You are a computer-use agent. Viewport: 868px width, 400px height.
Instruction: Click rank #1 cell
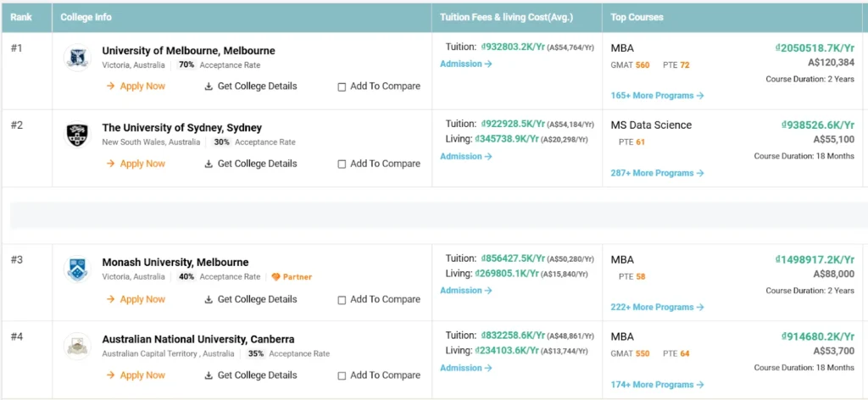pos(26,71)
